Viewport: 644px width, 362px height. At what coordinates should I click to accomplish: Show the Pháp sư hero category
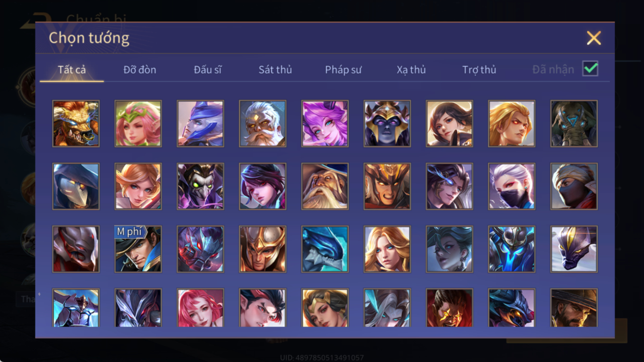343,70
